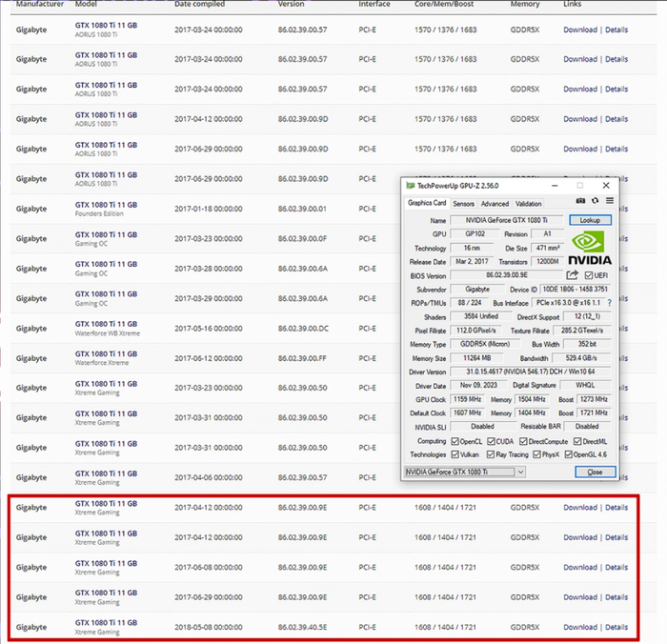Viewport: 667px width, 644px height.
Task: Download the 2017-04-12 AORUS 1080 Ti BIOS
Action: [580, 119]
